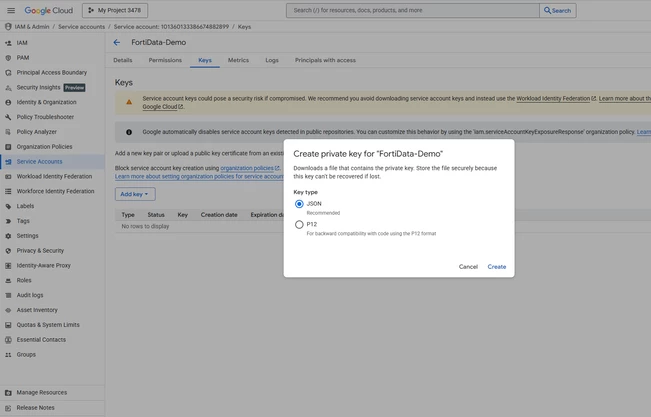
Task: Click the Creation date column header
Action: coord(219,215)
